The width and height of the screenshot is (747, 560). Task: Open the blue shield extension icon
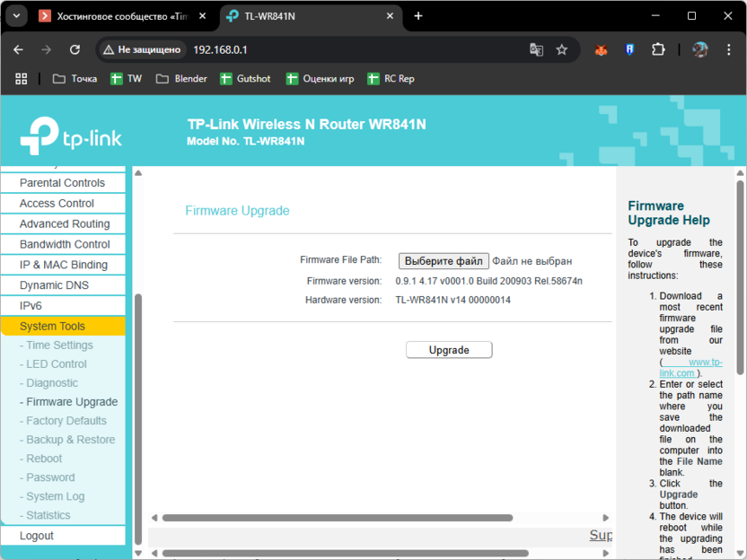[x=629, y=49]
